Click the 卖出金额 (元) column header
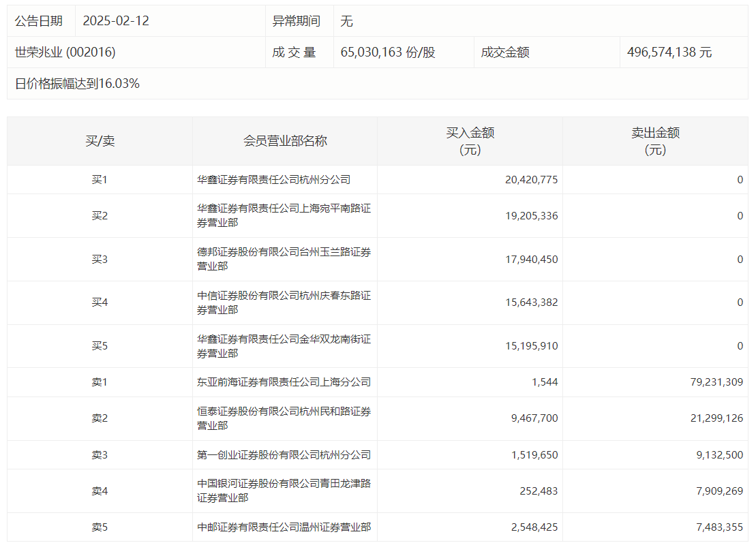 (x=655, y=141)
